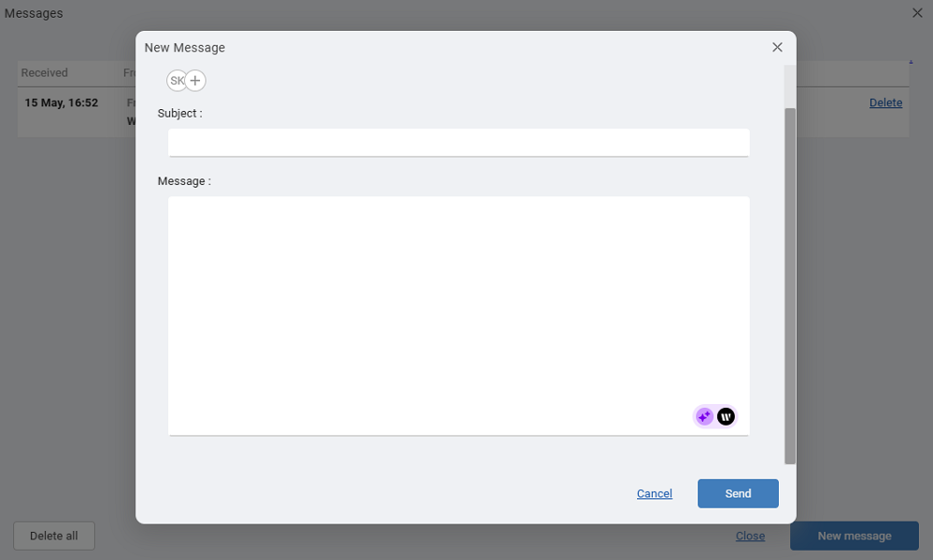Close the New Message dialog with X
This screenshot has width=933, height=560.
(777, 48)
